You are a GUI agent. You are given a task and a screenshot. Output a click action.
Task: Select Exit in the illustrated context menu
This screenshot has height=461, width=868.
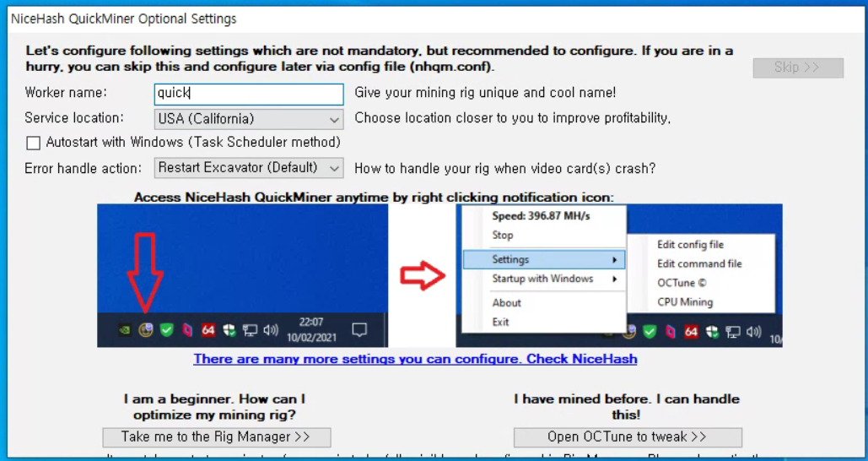[x=500, y=322]
